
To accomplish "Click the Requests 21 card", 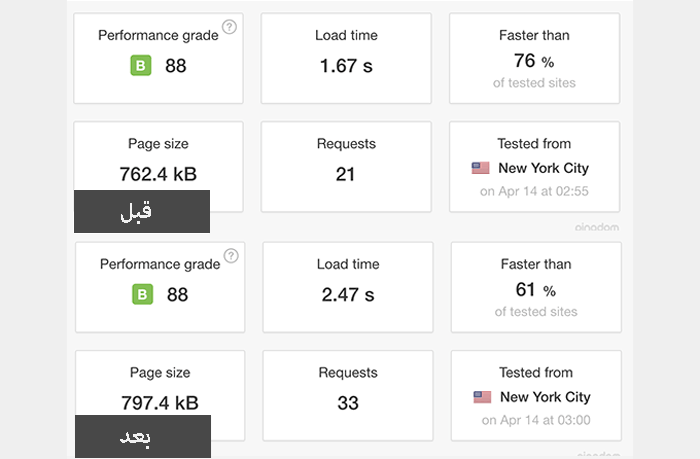I will coord(346,166).
